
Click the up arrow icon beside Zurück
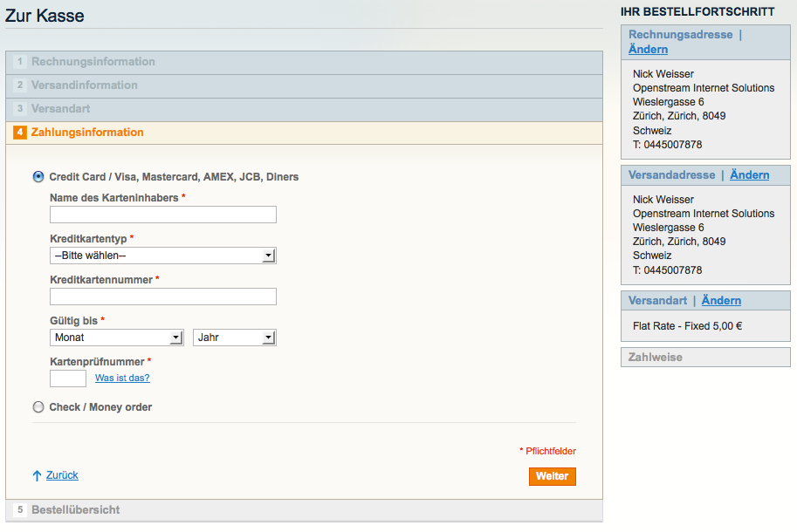[37, 475]
